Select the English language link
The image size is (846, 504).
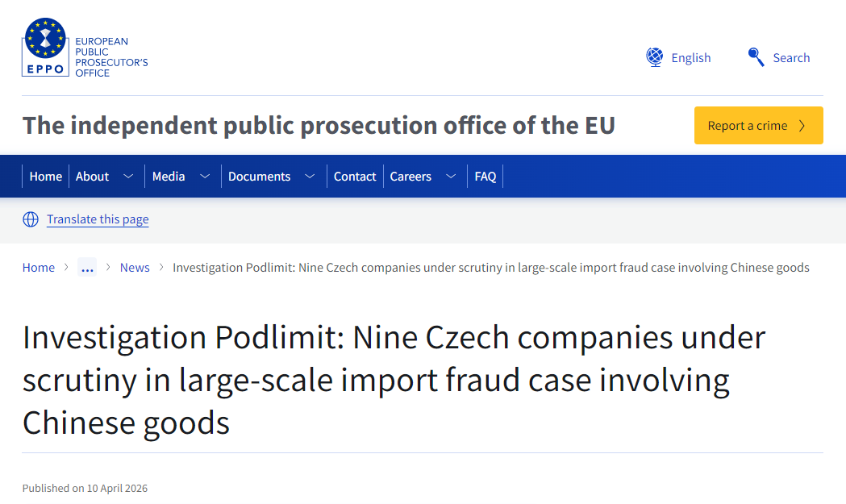[x=691, y=58]
